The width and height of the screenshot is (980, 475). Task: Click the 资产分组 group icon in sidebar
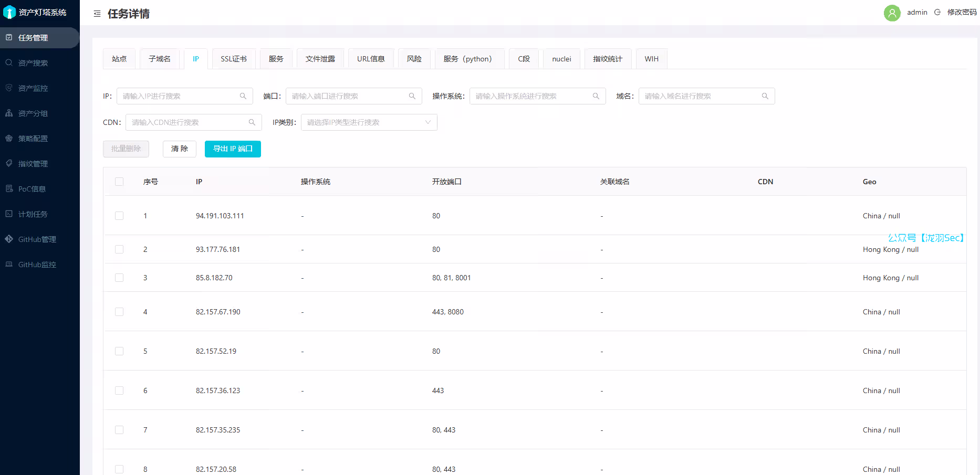point(9,113)
